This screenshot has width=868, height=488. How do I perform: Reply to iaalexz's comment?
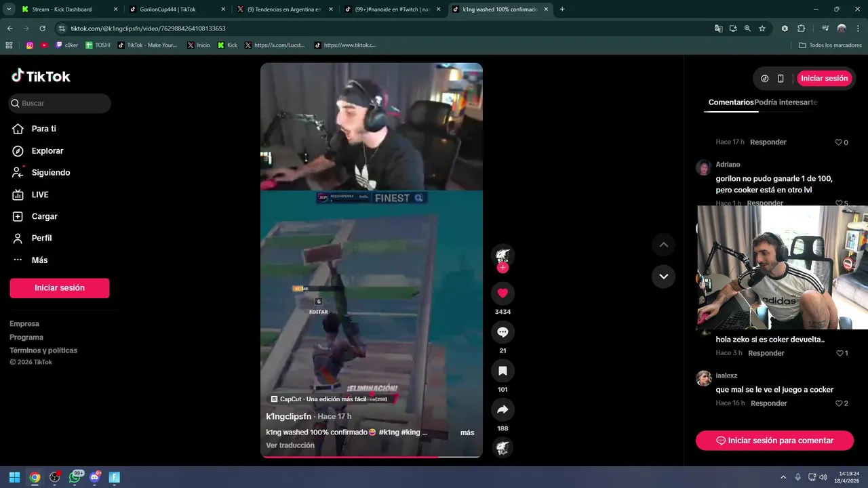768,403
